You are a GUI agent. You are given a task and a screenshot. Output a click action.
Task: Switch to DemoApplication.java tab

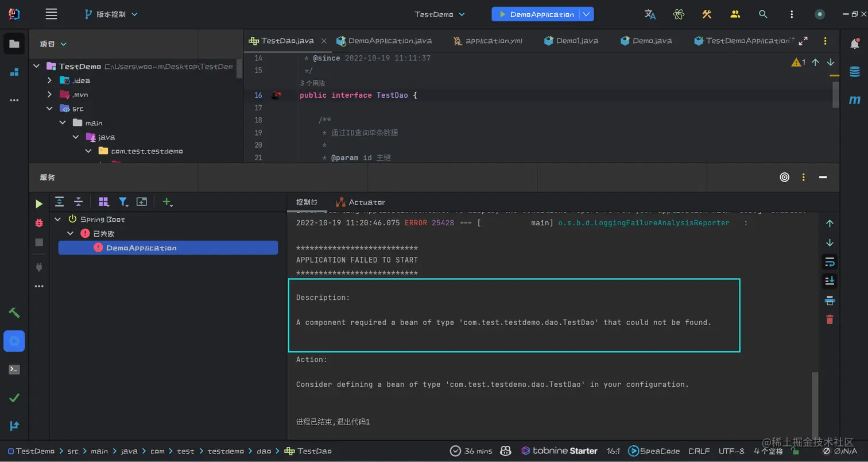385,41
